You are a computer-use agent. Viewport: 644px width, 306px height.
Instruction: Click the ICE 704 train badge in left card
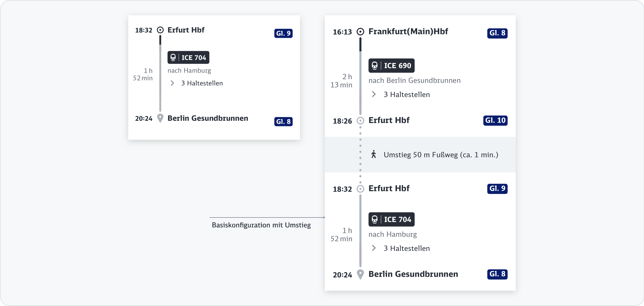click(188, 57)
